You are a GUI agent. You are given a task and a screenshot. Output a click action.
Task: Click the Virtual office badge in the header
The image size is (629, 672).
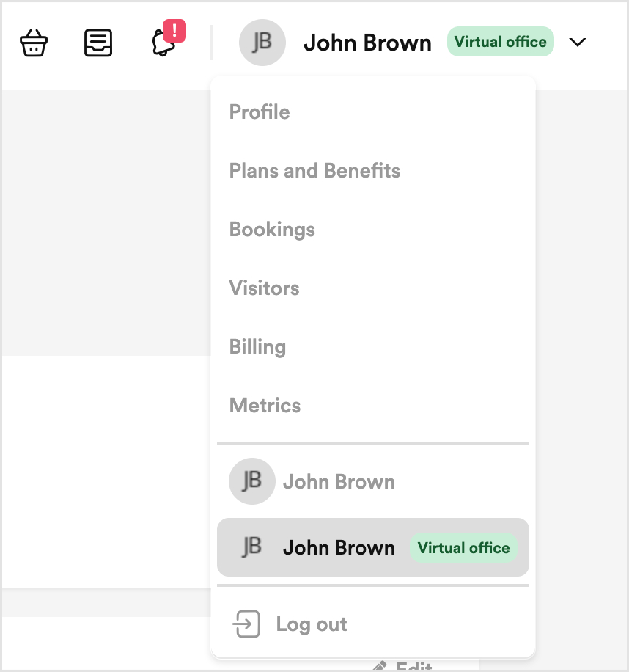click(500, 42)
